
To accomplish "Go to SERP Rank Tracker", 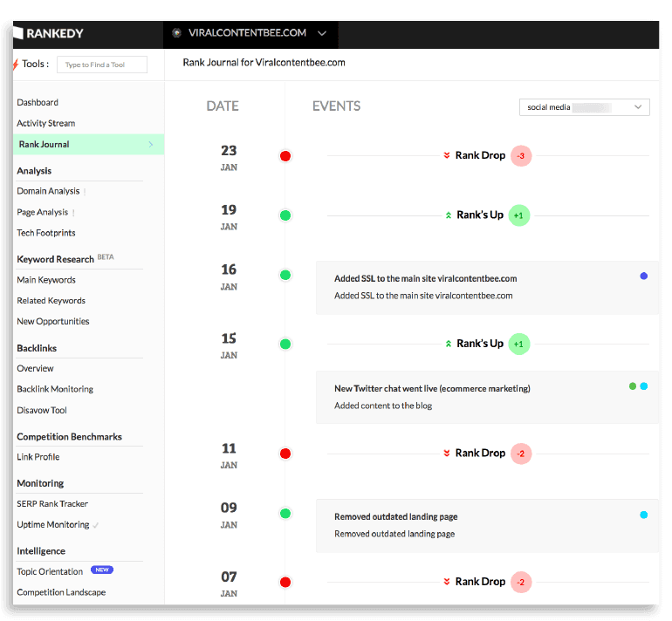I will tap(52, 504).
